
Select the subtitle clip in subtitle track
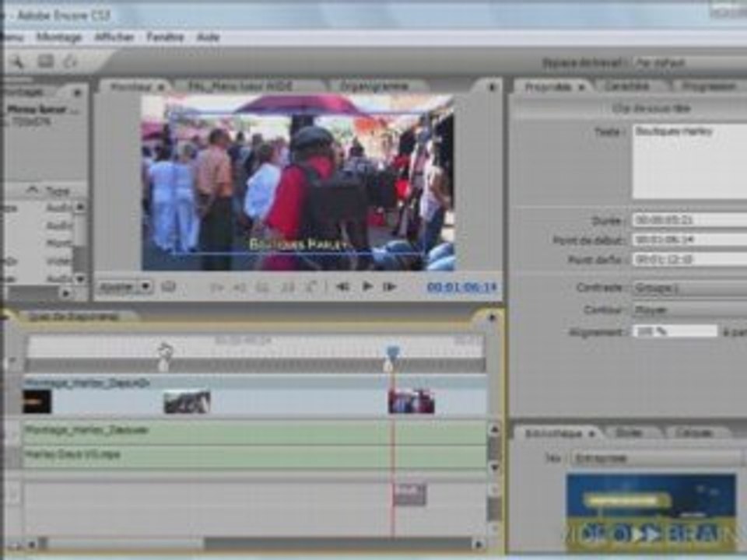[x=409, y=495]
